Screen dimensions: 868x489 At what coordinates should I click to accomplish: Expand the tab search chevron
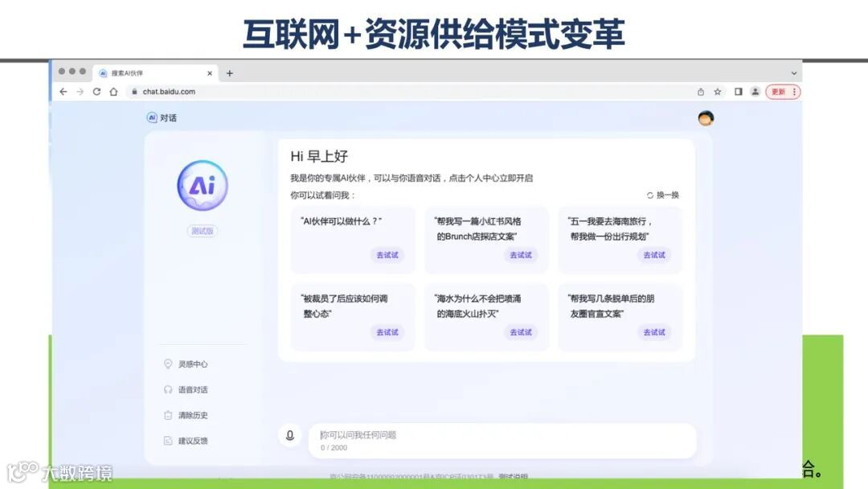click(x=794, y=73)
